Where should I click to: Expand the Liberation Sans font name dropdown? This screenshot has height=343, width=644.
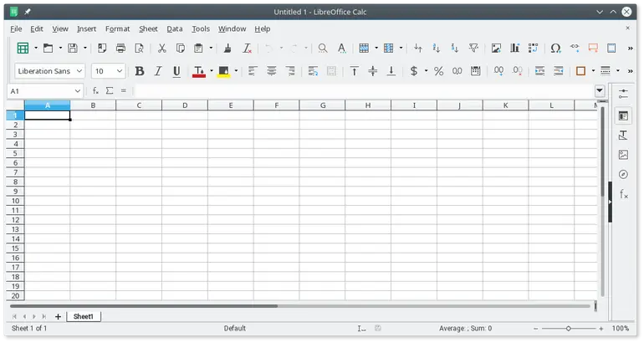pyautogui.click(x=79, y=72)
